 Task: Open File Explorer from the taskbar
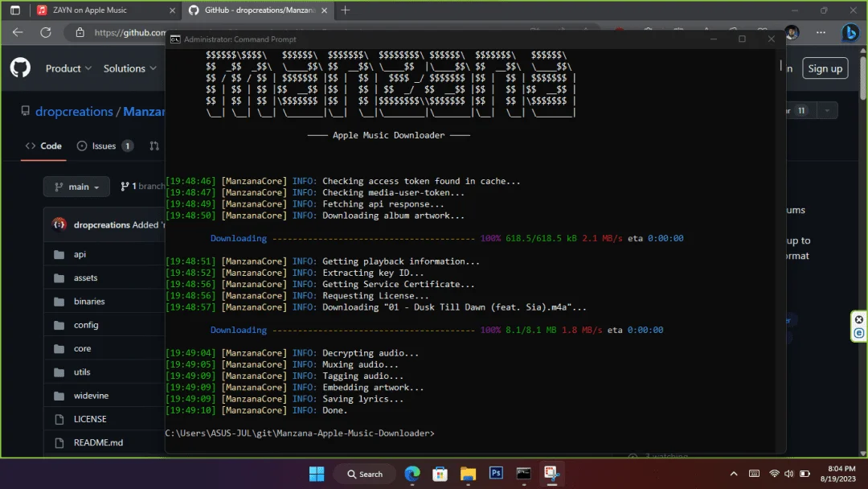click(x=468, y=474)
